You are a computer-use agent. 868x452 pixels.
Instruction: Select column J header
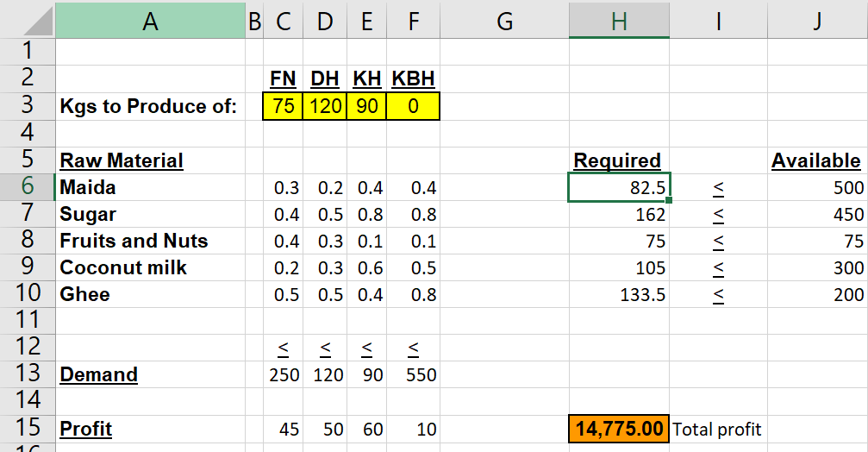817,21
